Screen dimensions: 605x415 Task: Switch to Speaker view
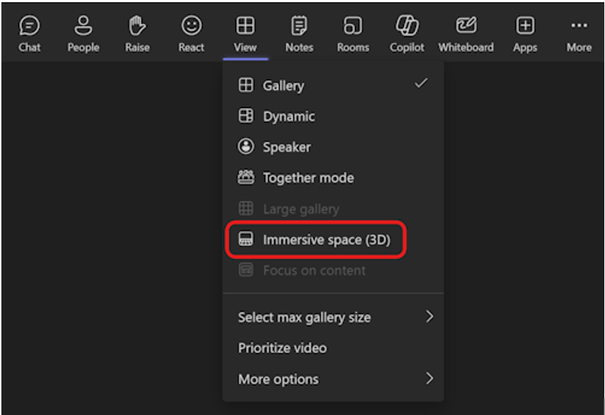[x=286, y=147]
